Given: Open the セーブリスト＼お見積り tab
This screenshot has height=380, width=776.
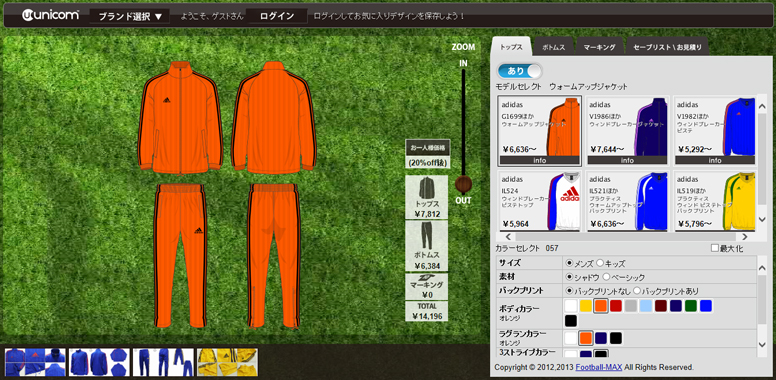Looking at the screenshot, I should point(667,47).
